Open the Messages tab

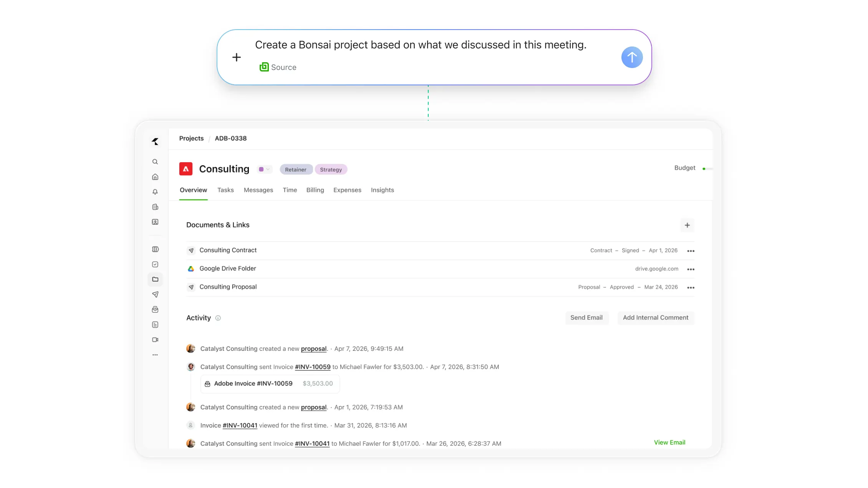tap(258, 190)
